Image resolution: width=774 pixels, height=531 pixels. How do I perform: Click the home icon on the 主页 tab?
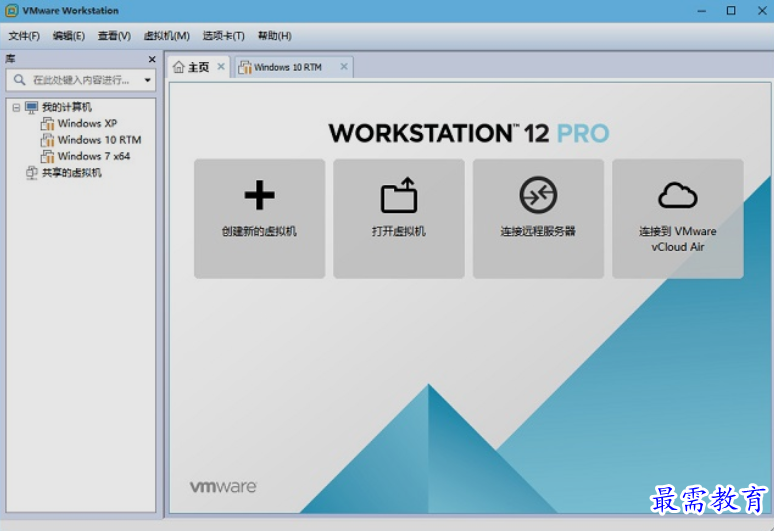coord(179,67)
